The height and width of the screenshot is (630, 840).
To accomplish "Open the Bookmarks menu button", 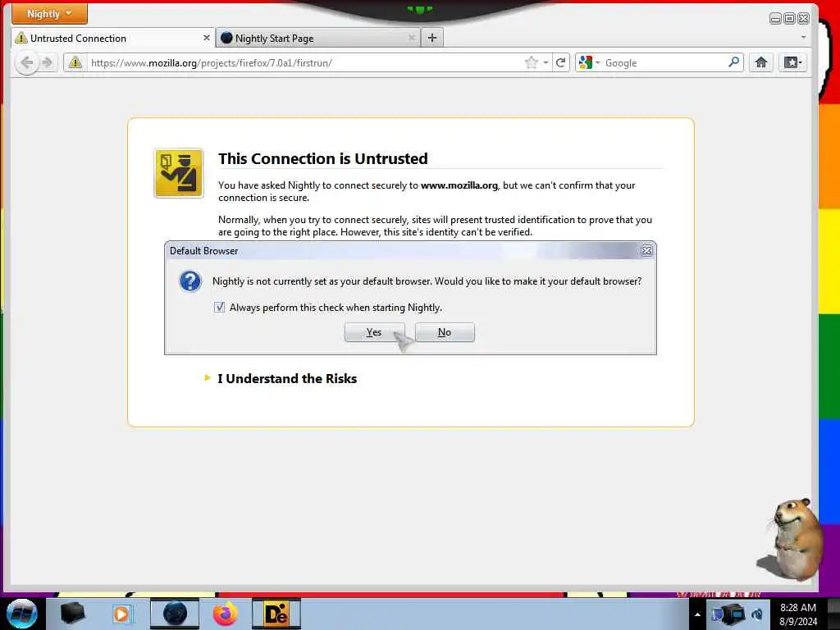I will click(792, 62).
